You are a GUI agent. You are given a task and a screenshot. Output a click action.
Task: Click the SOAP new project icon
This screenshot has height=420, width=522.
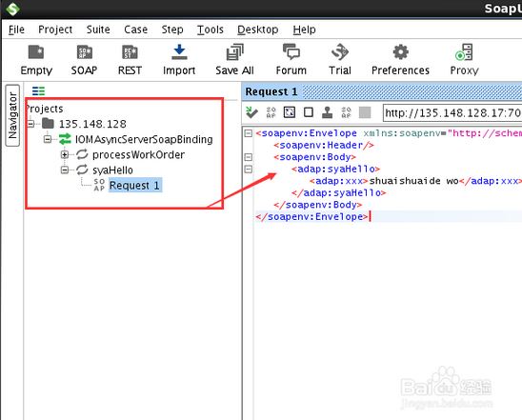point(84,60)
